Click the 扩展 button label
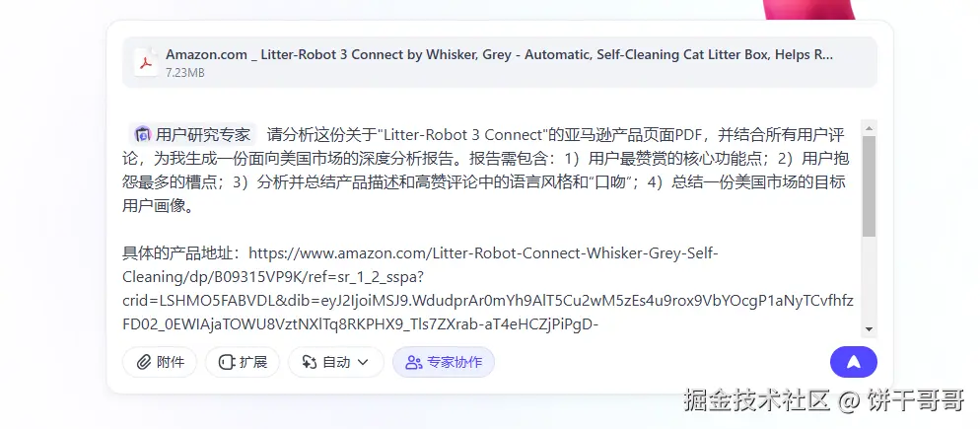Image resolution: width=980 pixels, height=429 pixels. [253, 362]
